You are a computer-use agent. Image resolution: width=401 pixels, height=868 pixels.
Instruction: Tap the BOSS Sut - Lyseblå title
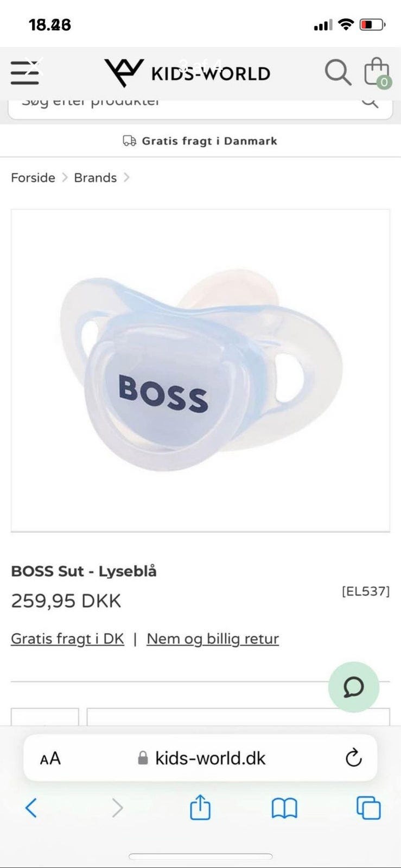click(84, 571)
